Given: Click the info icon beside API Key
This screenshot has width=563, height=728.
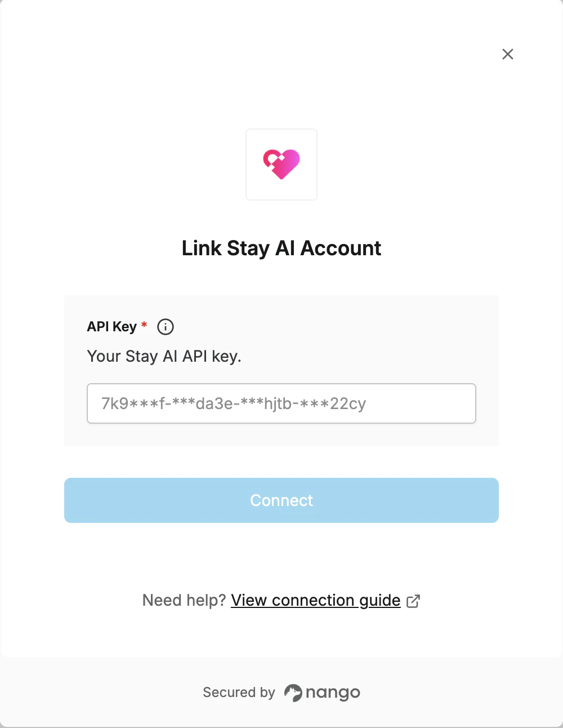Looking at the screenshot, I should coord(166,327).
